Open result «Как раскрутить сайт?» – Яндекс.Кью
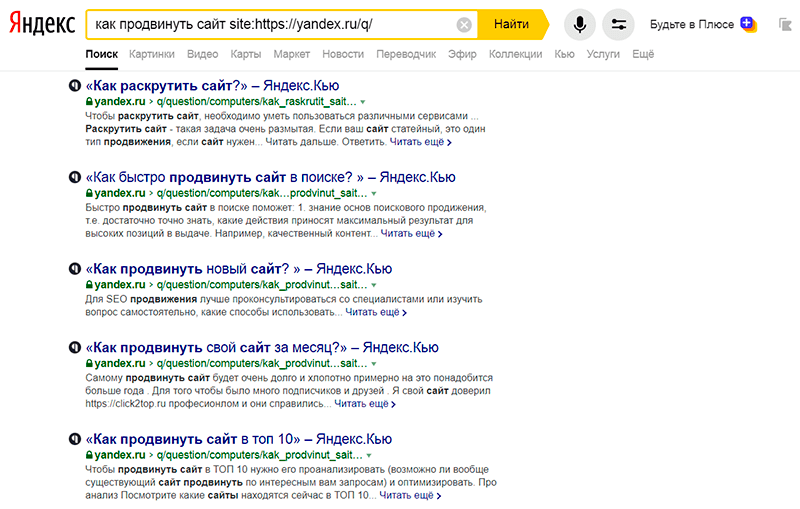 (x=212, y=85)
